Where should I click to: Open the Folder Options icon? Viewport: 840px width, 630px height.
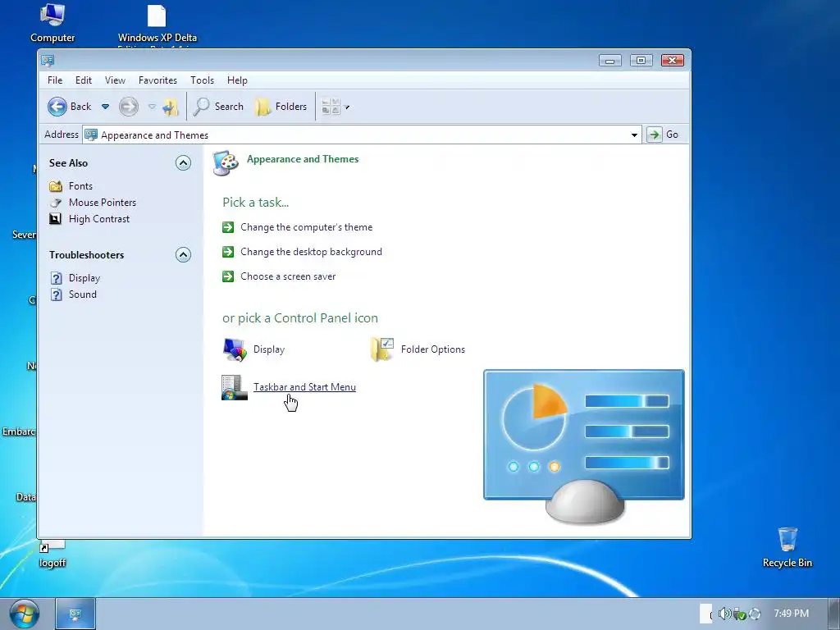382,349
